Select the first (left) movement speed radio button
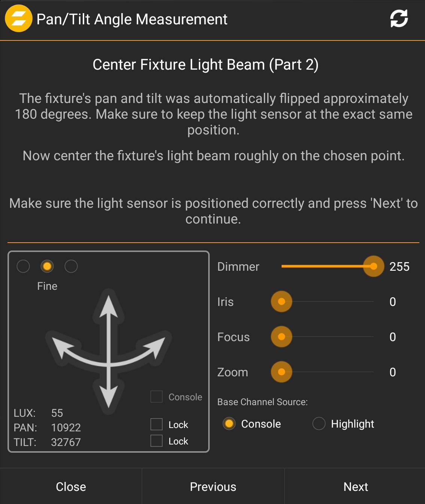425x504 pixels. tap(23, 266)
